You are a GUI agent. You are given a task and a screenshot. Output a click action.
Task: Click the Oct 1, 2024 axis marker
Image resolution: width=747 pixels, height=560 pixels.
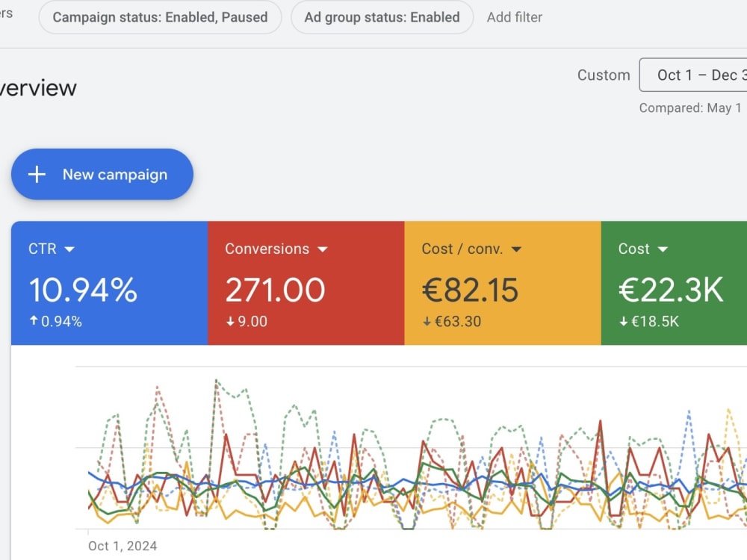[x=123, y=546]
